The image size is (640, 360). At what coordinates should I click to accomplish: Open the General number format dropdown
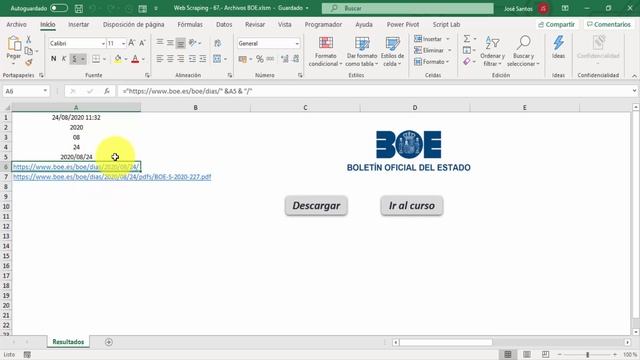pos(297,43)
